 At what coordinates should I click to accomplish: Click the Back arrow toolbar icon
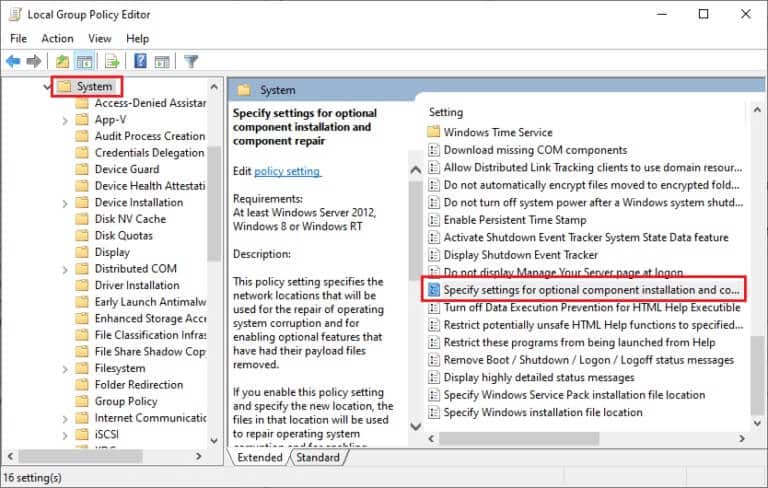pyautogui.click(x=13, y=61)
